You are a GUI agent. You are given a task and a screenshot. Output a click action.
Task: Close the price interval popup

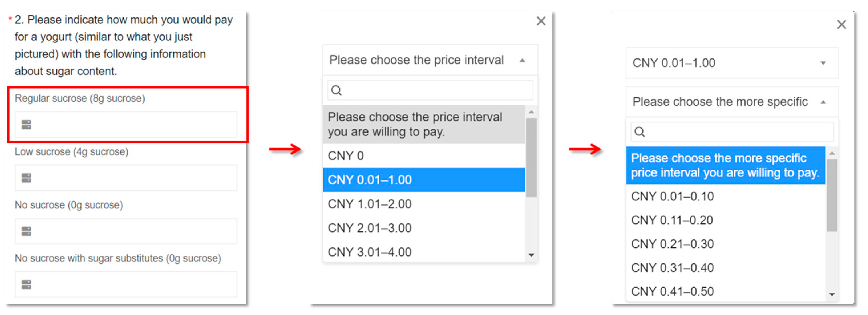(x=541, y=21)
